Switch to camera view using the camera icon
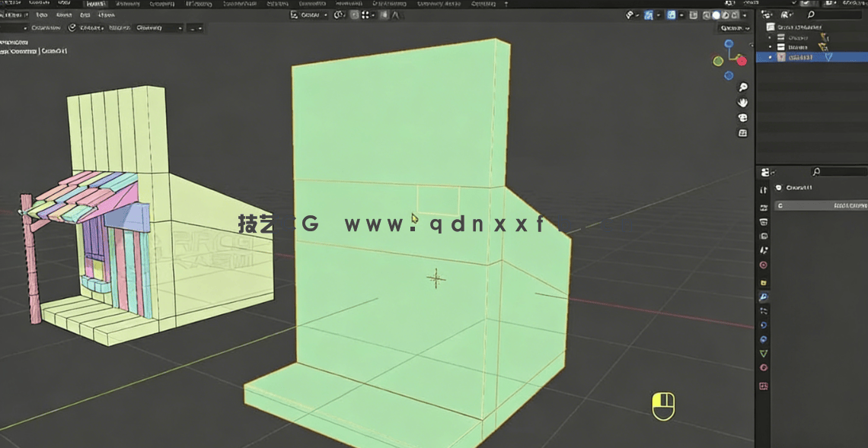Viewport: 868px width, 448px height. click(x=742, y=116)
